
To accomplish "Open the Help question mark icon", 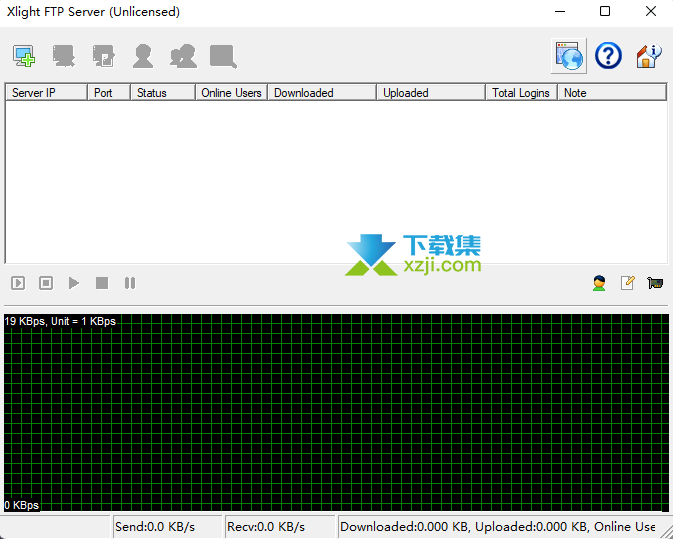I will (608, 56).
